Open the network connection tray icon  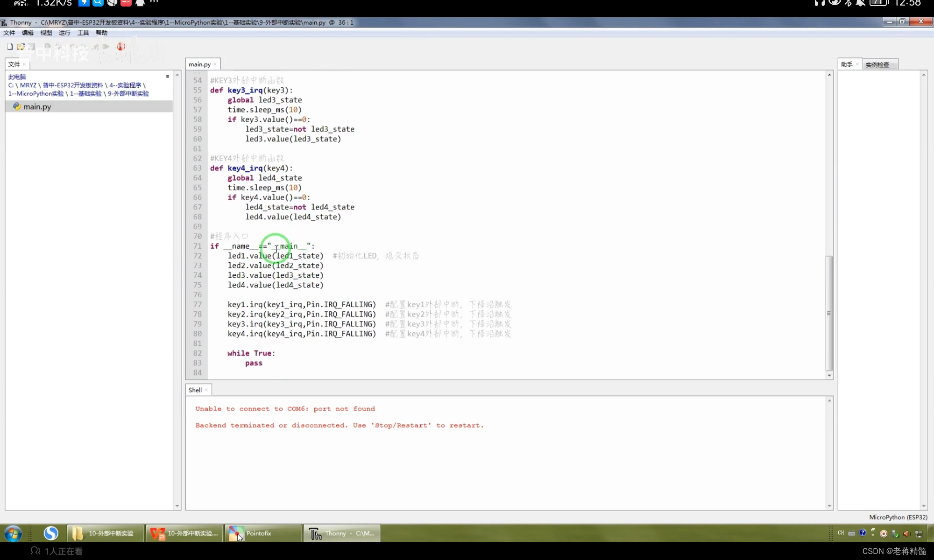pos(919,533)
